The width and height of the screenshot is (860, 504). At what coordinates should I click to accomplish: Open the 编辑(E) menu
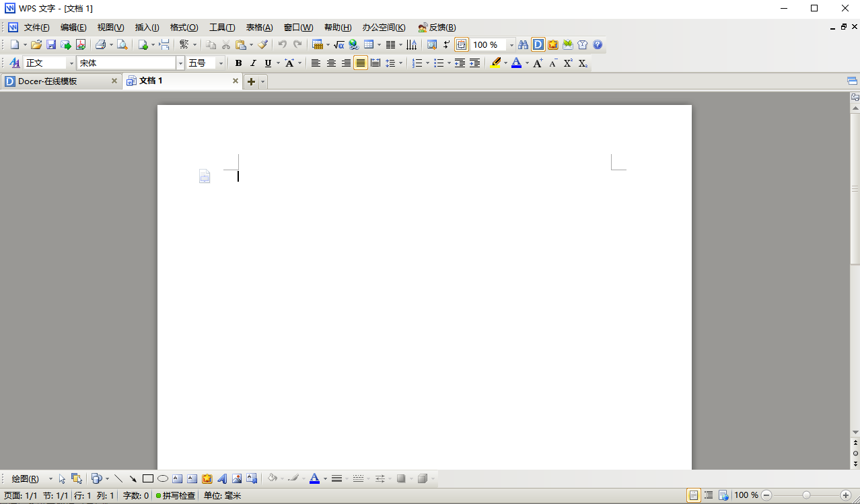pyautogui.click(x=73, y=28)
